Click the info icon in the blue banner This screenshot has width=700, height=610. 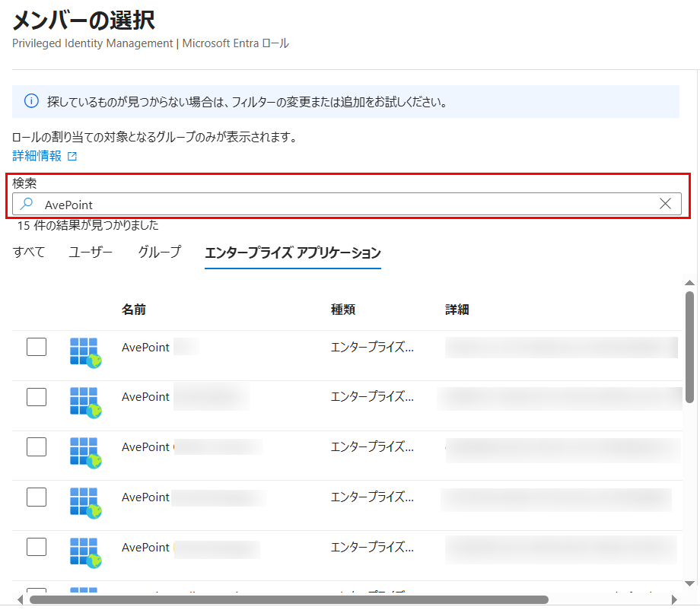coord(31,101)
